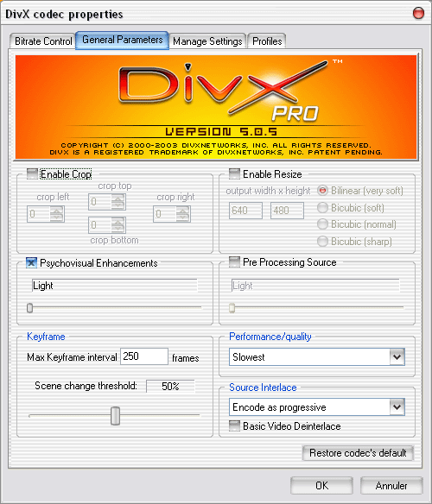This screenshot has width=432, height=504.
Task: Click Restore codec's default button
Action: pos(358,453)
